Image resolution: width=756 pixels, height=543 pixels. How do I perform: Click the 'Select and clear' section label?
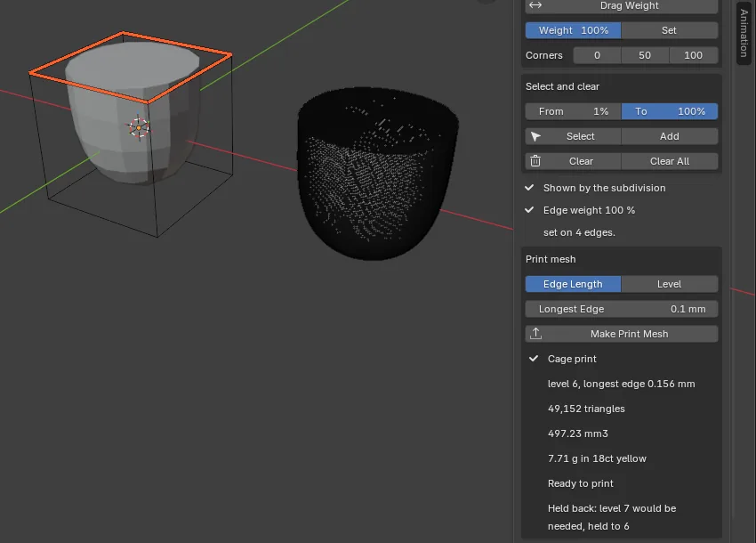[562, 87]
